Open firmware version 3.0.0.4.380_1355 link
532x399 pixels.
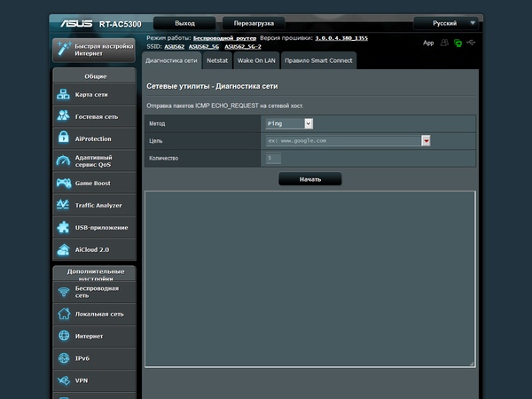click(x=341, y=38)
